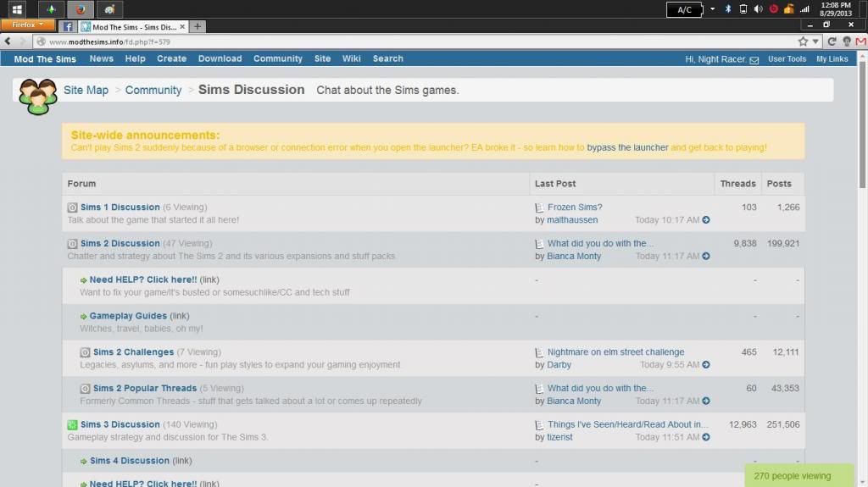Open a new browser tab
Screen dimensions: 868x487
point(197,26)
